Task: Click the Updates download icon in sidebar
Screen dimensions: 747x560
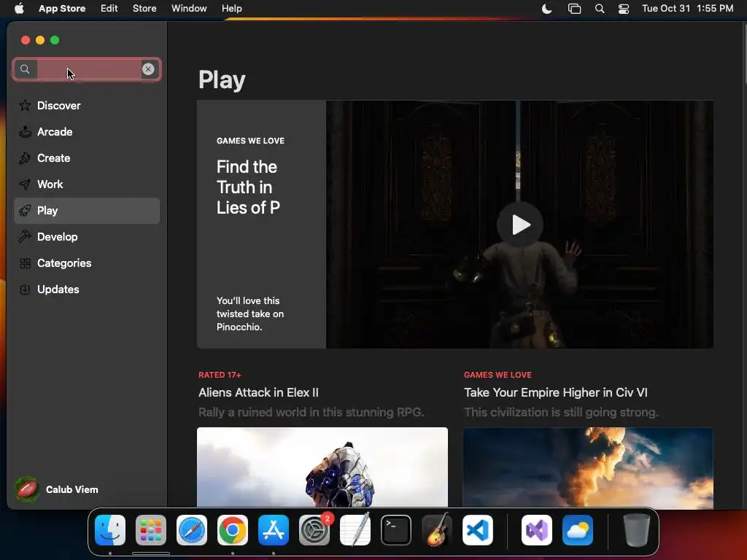Action: pyautogui.click(x=25, y=289)
